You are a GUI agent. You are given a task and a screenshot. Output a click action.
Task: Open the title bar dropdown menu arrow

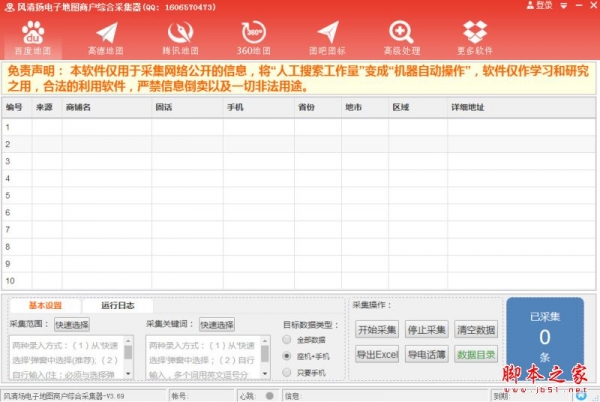click(x=564, y=6)
